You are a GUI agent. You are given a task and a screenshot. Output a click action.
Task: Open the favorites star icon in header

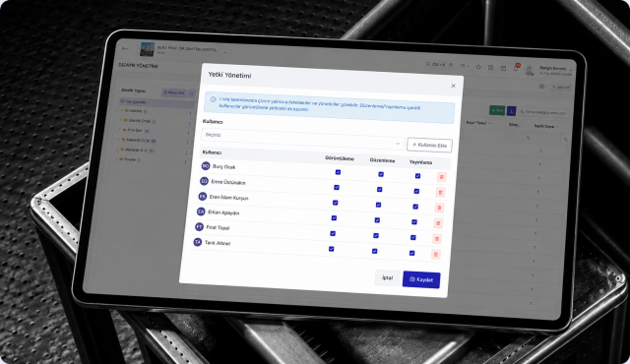(x=478, y=67)
